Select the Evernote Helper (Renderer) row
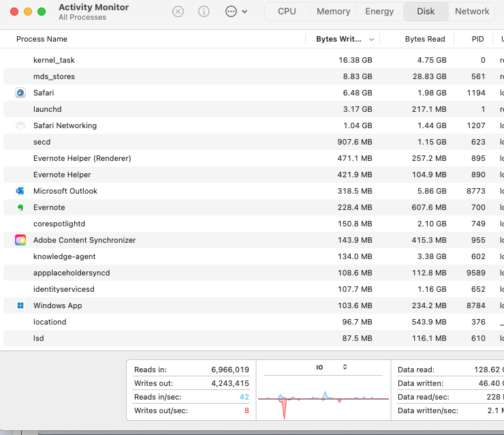 252,158
